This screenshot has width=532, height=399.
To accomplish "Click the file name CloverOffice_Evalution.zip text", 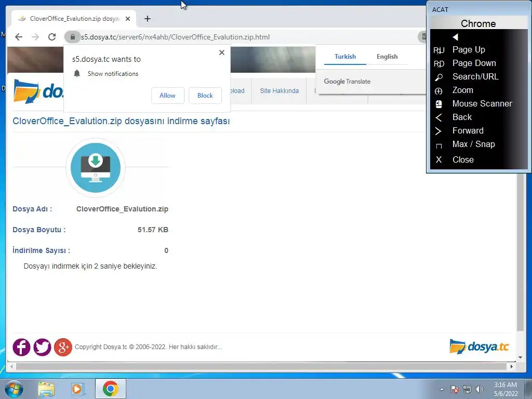I will coord(122,209).
